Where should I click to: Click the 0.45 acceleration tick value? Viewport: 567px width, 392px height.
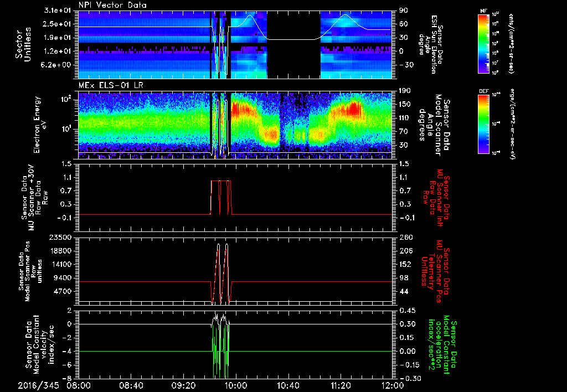[407, 311]
